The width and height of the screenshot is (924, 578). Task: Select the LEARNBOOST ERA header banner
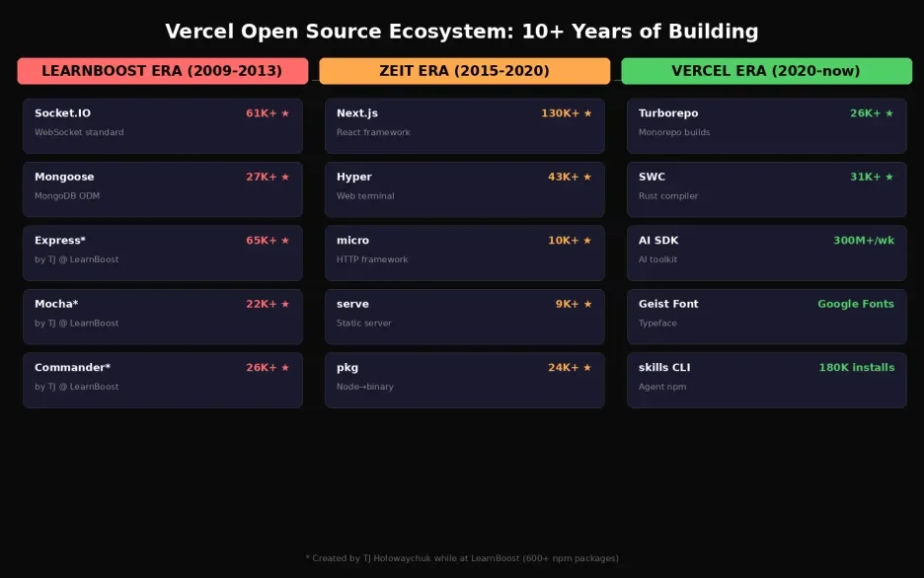[162, 70]
